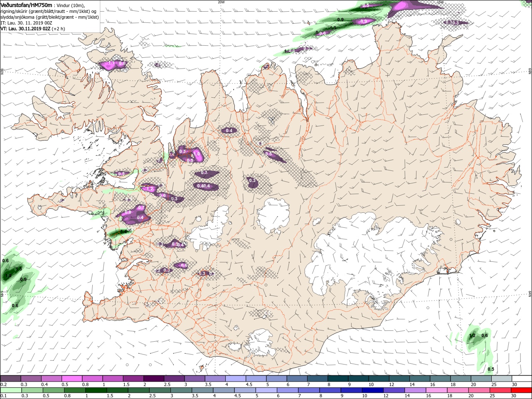Click the 'rigning/skúrir' legend description line

pos(49,11)
